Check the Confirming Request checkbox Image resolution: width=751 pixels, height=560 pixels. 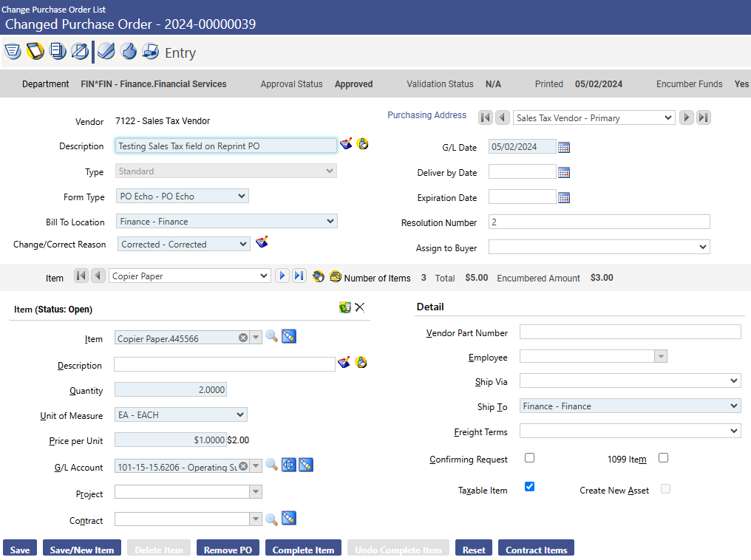pyautogui.click(x=529, y=457)
